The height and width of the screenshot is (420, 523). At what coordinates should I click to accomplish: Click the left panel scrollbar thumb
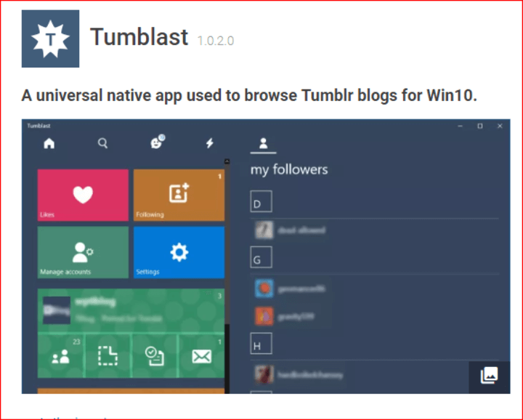coord(227,243)
